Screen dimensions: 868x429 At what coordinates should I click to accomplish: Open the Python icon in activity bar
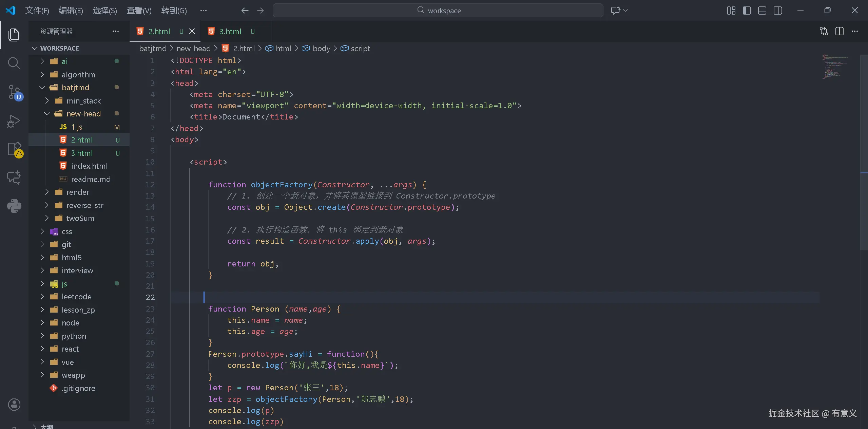click(x=14, y=206)
